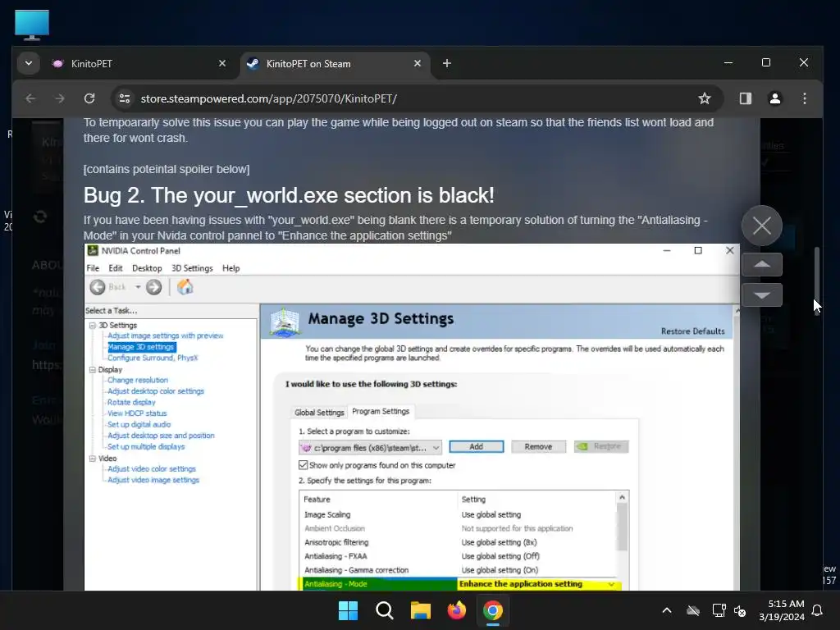
Task: Open the 3D Settings menu
Action: point(192,268)
